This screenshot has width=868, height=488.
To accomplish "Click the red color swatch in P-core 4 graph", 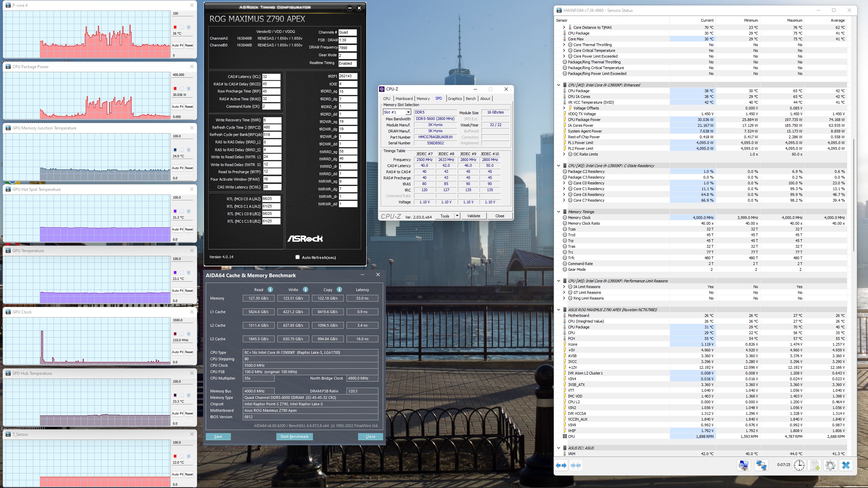I will (x=175, y=27).
